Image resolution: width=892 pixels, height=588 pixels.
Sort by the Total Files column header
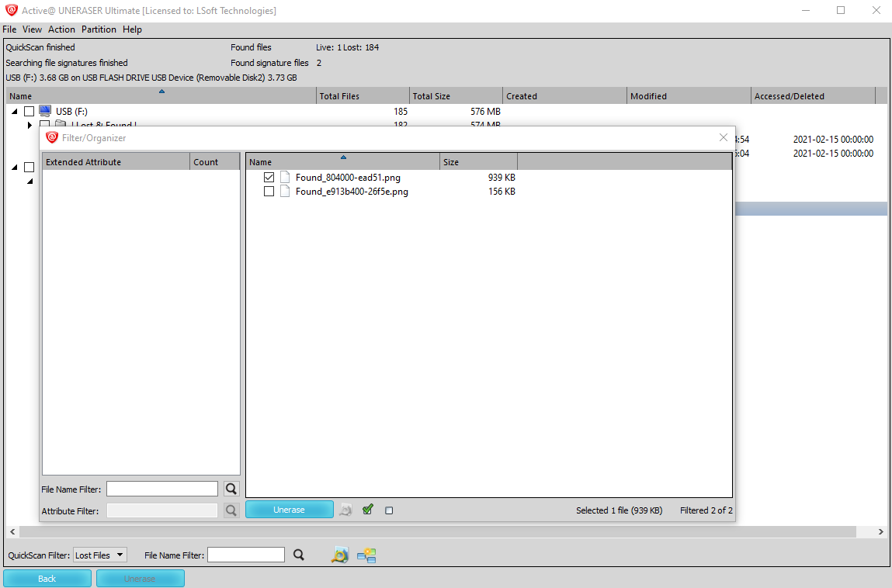[363, 96]
